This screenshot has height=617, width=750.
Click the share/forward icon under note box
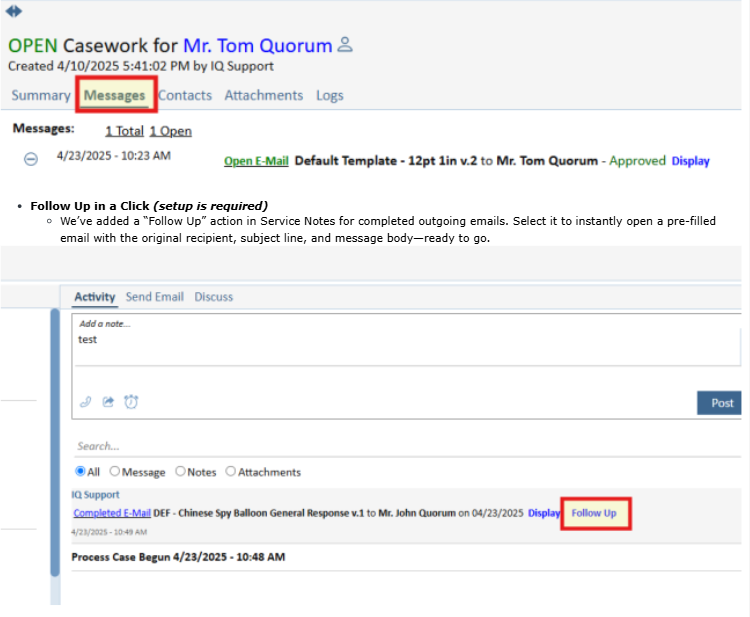click(x=108, y=402)
